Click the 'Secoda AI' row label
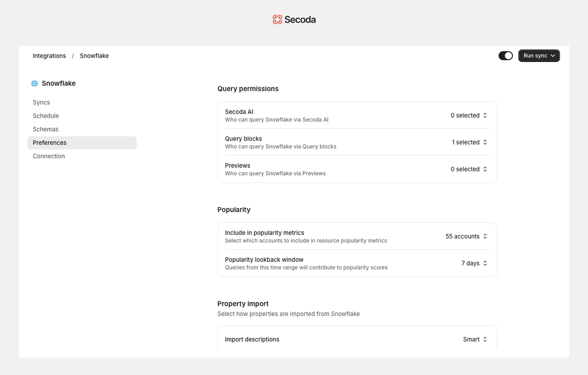The height and width of the screenshot is (375, 588). [x=239, y=112]
